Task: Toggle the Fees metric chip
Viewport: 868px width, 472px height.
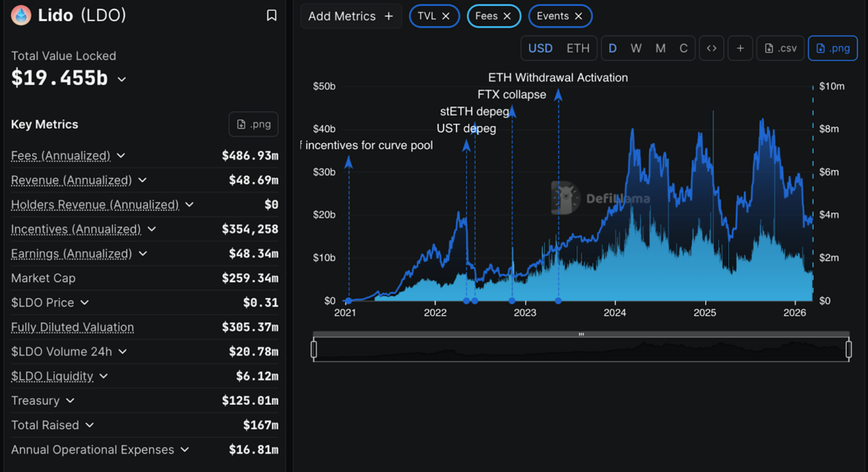Action: point(486,16)
